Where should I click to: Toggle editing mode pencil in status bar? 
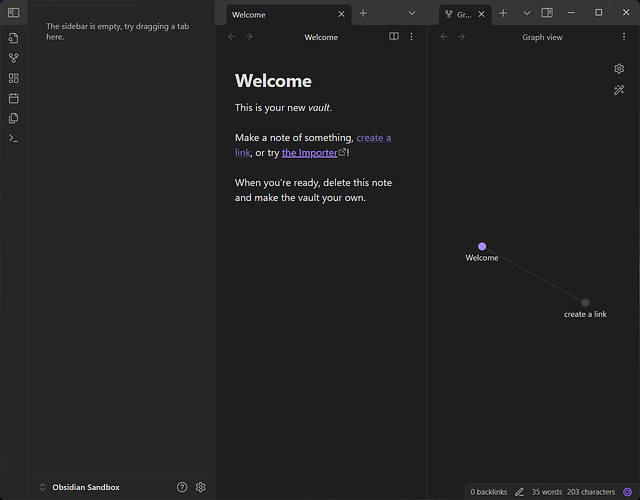[519, 492]
